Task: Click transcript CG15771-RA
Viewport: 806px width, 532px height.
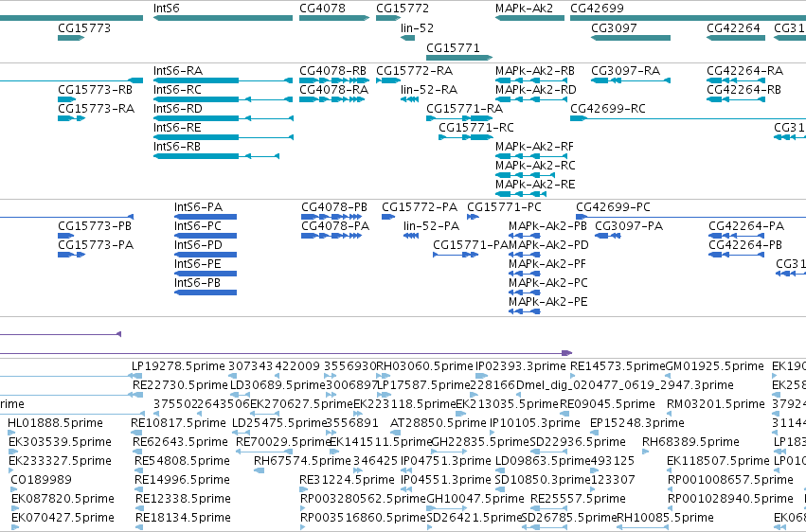Action: (x=459, y=118)
